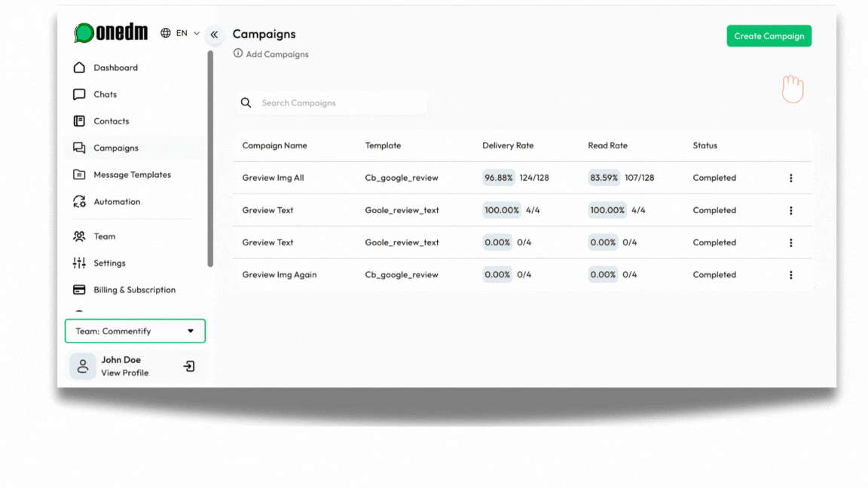Open options menu for Greview Img Again
This screenshot has width=868, height=488.
(x=790, y=275)
